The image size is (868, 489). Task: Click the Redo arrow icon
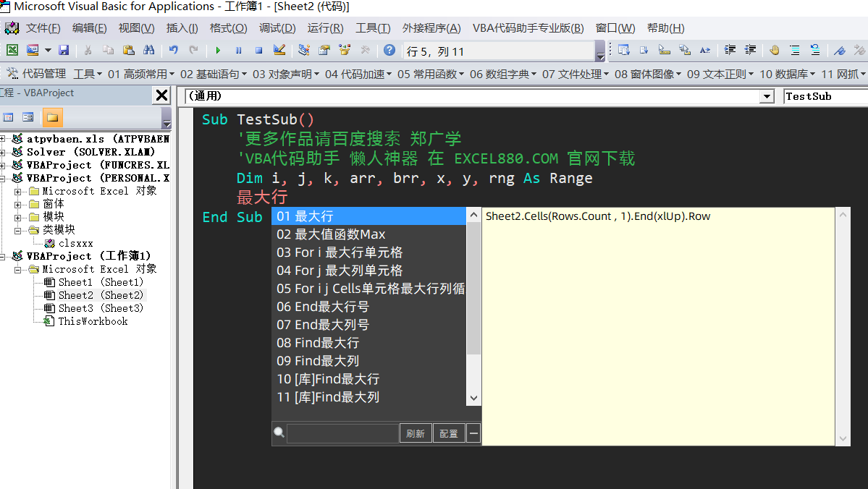pyautogui.click(x=194, y=51)
